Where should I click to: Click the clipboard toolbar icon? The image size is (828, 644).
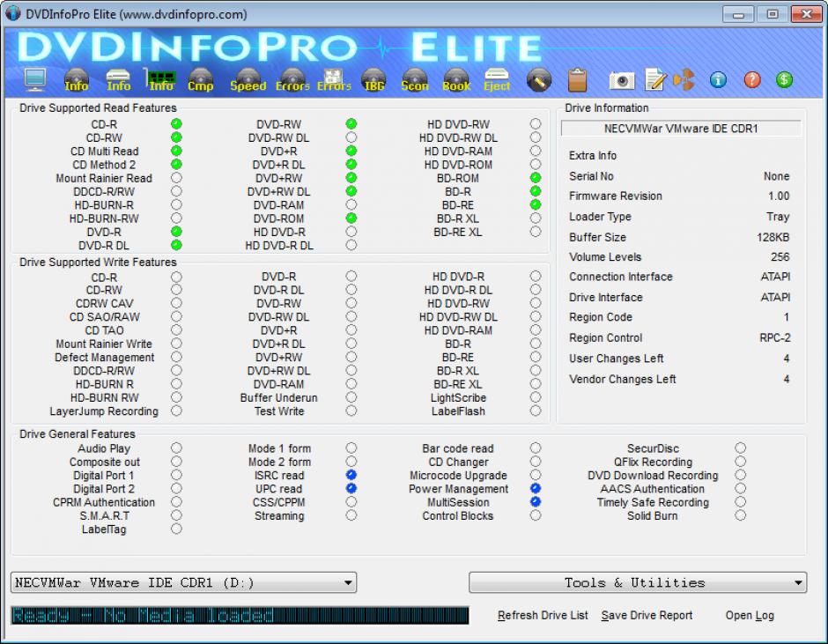pos(577,80)
